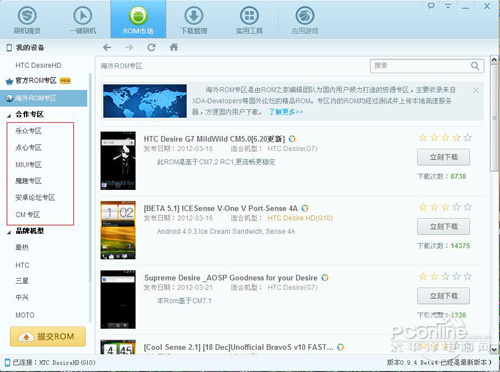Viewport: 500px width, 372px height.
Task: Collapse the 合作专区 section
Action: click(9, 115)
